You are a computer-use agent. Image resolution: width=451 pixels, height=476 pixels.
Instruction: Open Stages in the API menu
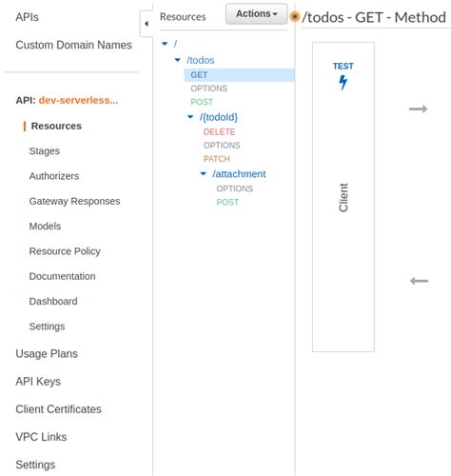(x=45, y=151)
